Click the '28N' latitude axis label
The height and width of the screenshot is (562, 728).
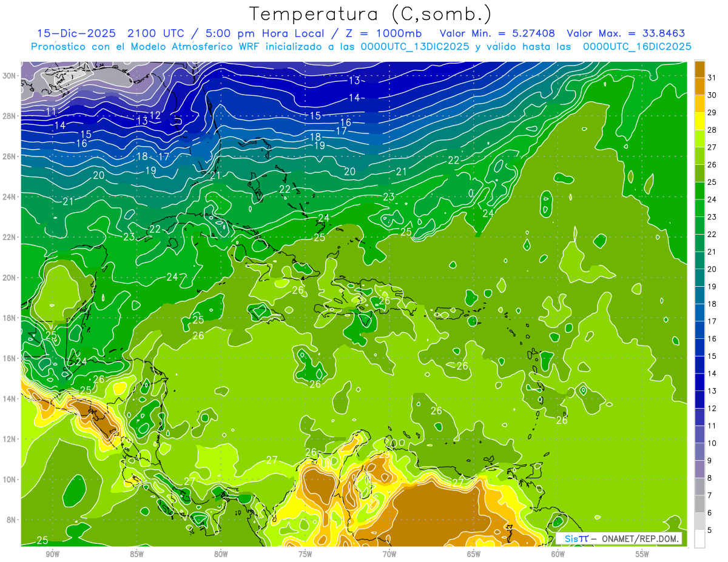pyautogui.click(x=10, y=116)
